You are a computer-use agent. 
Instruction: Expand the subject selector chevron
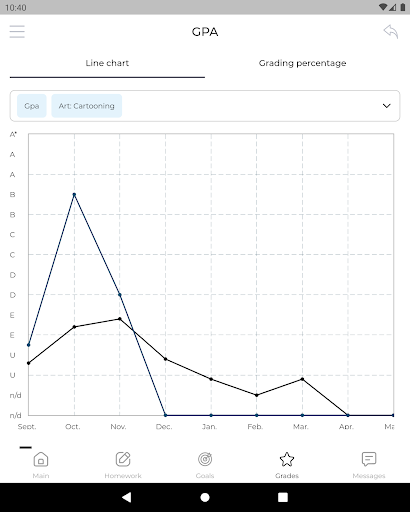point(386,106)
